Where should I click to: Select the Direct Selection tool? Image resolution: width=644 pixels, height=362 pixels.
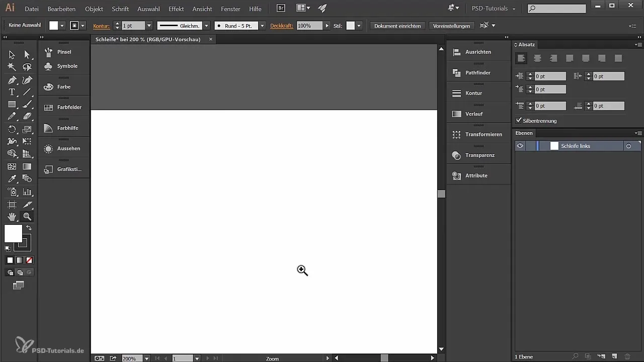click(x=27, y=54)
